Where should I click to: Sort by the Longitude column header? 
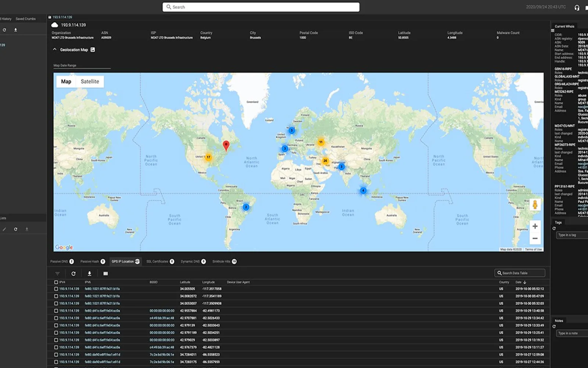[208, 282]
